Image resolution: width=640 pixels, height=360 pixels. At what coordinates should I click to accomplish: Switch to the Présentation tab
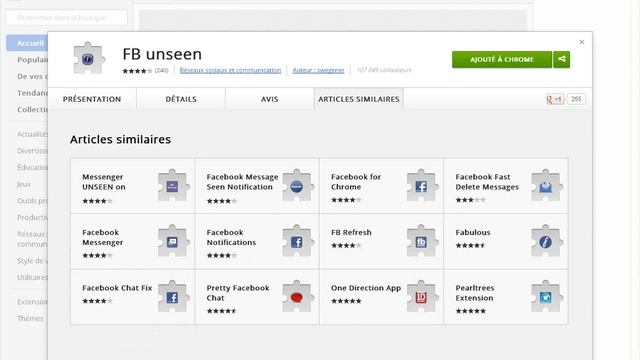coord(92,99)
